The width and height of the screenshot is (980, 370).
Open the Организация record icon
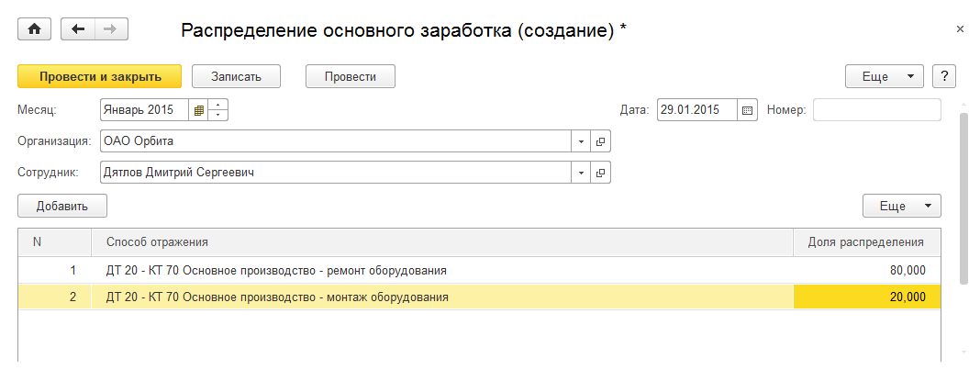601,141
